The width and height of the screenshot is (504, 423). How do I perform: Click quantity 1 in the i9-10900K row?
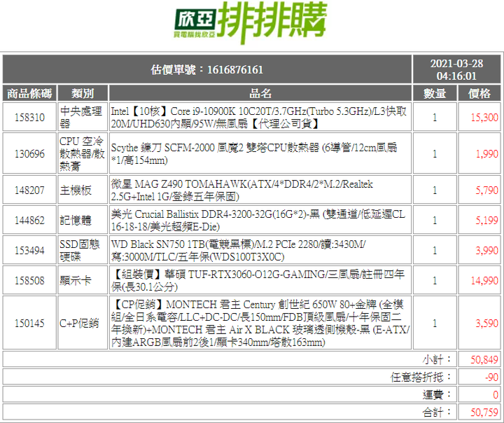(435, 117)
